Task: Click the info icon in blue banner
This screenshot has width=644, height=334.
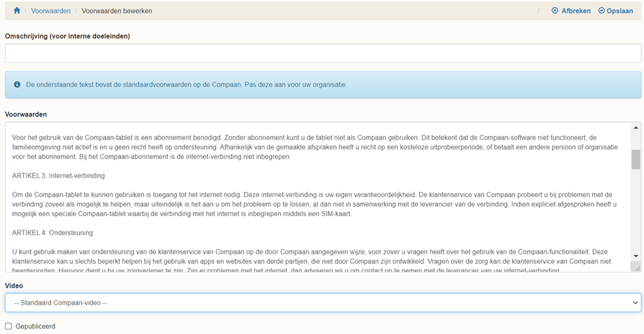Action: click(17, 85)
